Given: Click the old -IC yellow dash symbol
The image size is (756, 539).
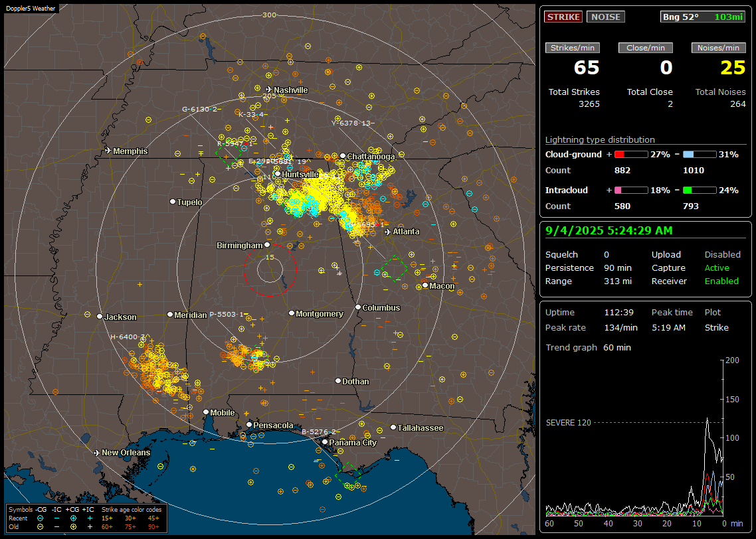Looking at the screenshot, I should (57, 527).
